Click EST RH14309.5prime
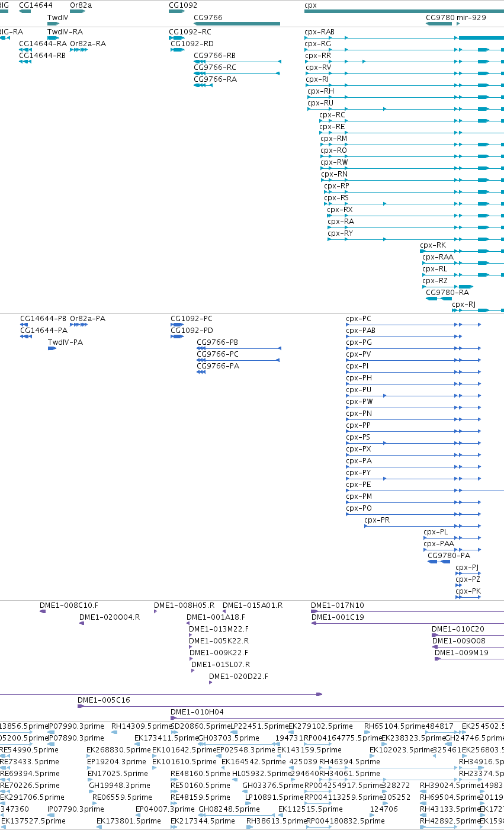The image size is (504, 830). (140, 726)
